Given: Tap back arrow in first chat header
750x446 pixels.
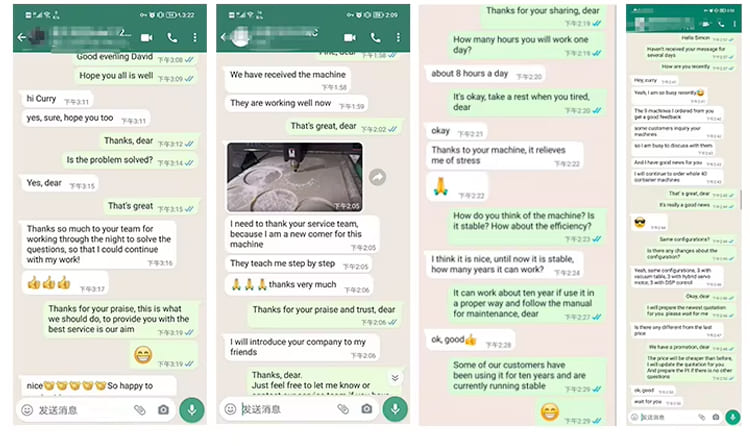Looking at the screenshot, I should [x=22, y=37].
